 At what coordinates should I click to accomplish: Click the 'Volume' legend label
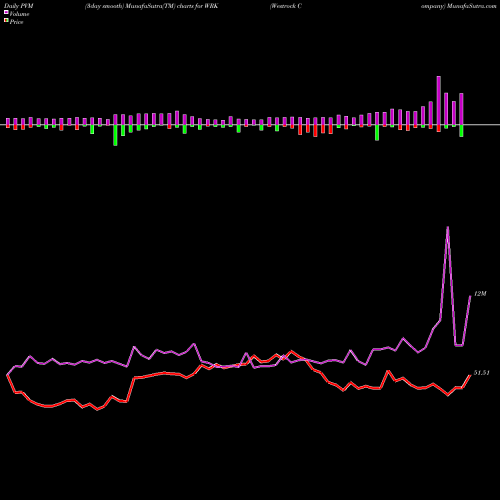[x=19, y=14]
